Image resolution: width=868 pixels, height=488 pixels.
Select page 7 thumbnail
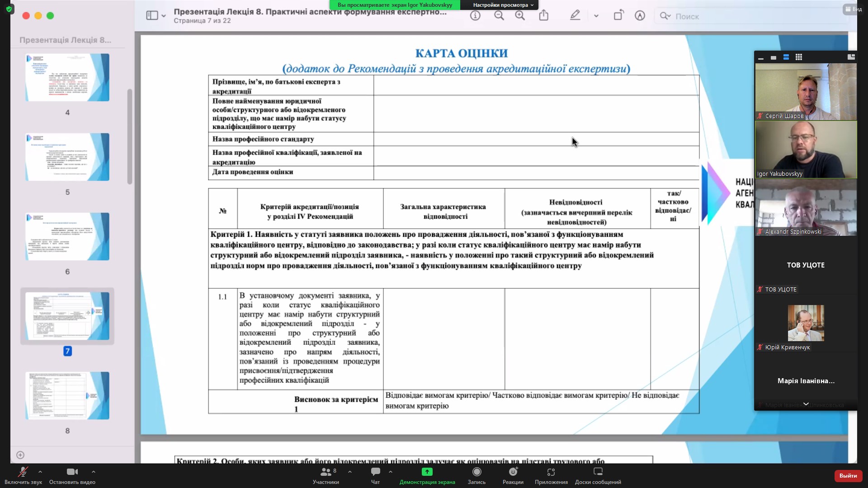[x=67, y=316]
